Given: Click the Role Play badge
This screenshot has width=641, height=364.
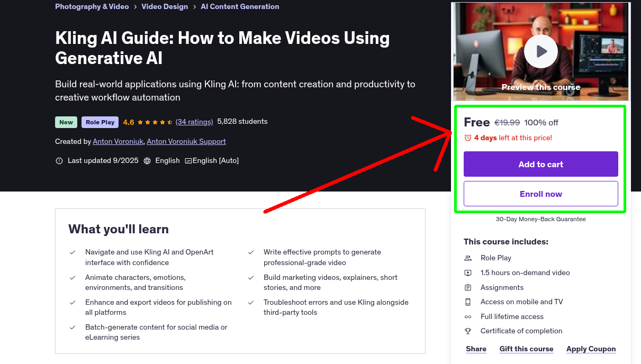Looking at the screenshot, I should [x=100, y=122].
